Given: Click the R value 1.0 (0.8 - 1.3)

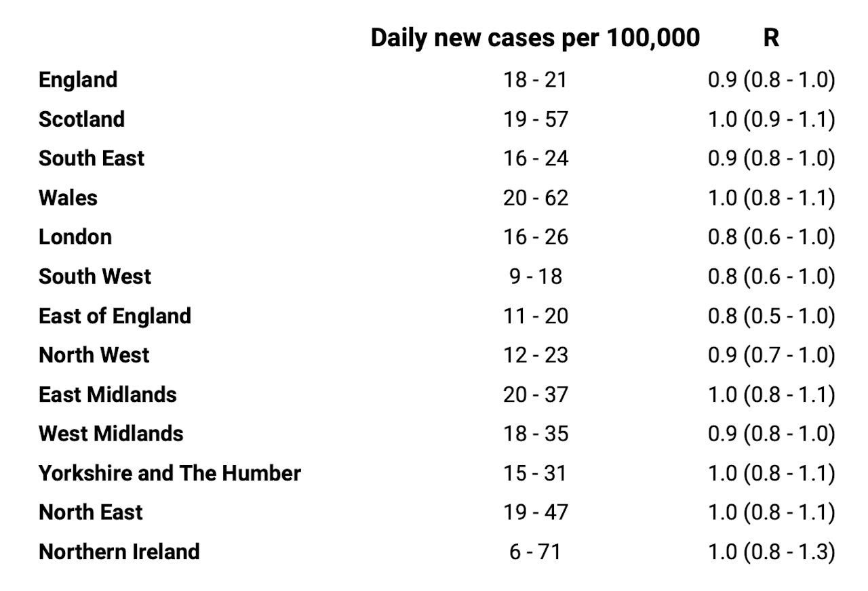Looking at the screenshot, I should (771, 552).
